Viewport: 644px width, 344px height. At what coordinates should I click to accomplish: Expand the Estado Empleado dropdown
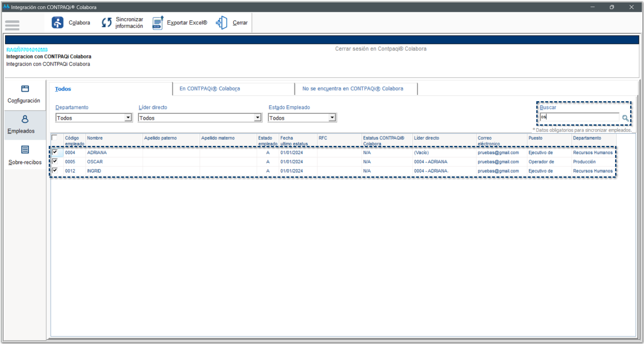(332, 118)
